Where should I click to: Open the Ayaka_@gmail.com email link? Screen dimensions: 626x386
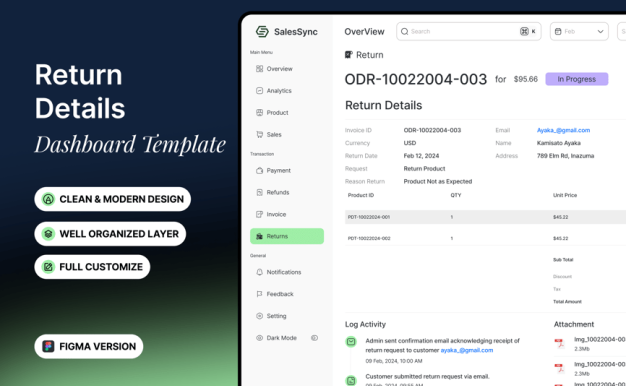point(563,130)
